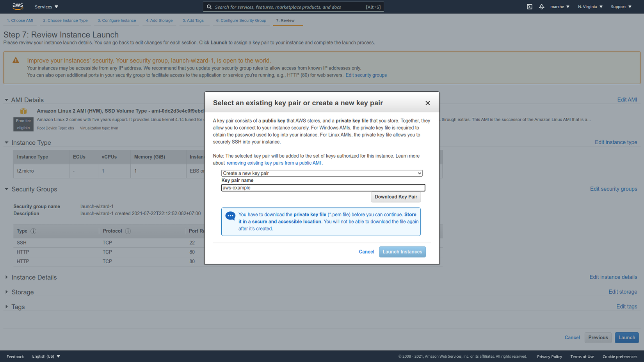Expand the Instance Details section
Image resolution: width=644 pixels, height=362 pixels.
[x=7, y=277]
